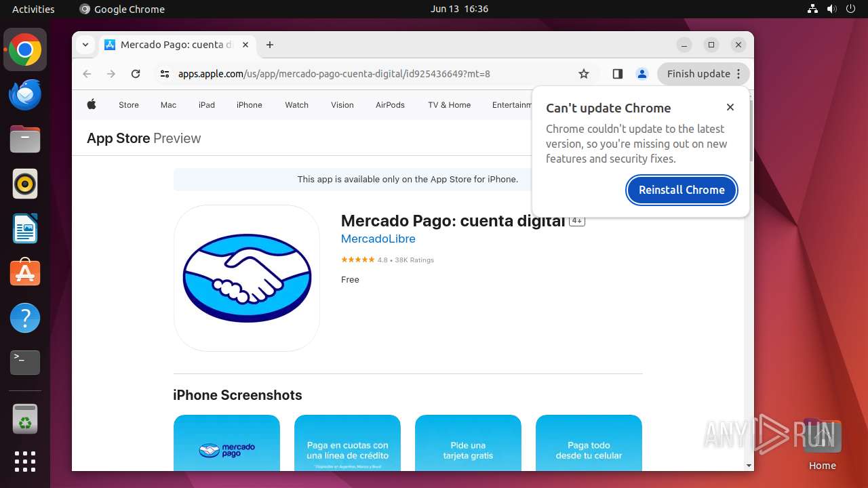Open the Files manager in dock

tap(25, 139)
